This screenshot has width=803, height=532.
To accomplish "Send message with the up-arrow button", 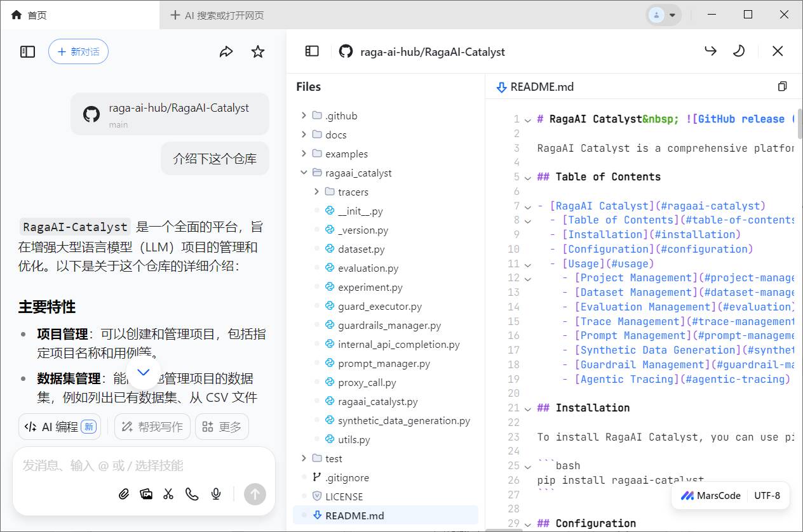I will click(255, 494).
